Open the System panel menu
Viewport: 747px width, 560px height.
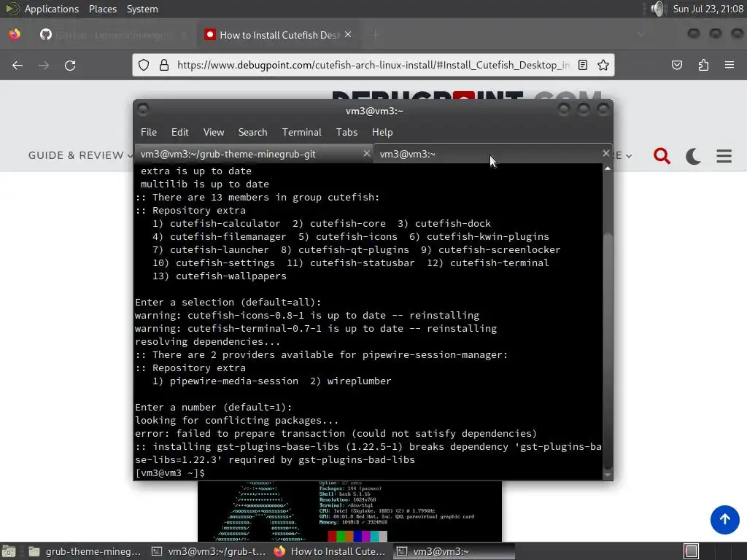142,9
